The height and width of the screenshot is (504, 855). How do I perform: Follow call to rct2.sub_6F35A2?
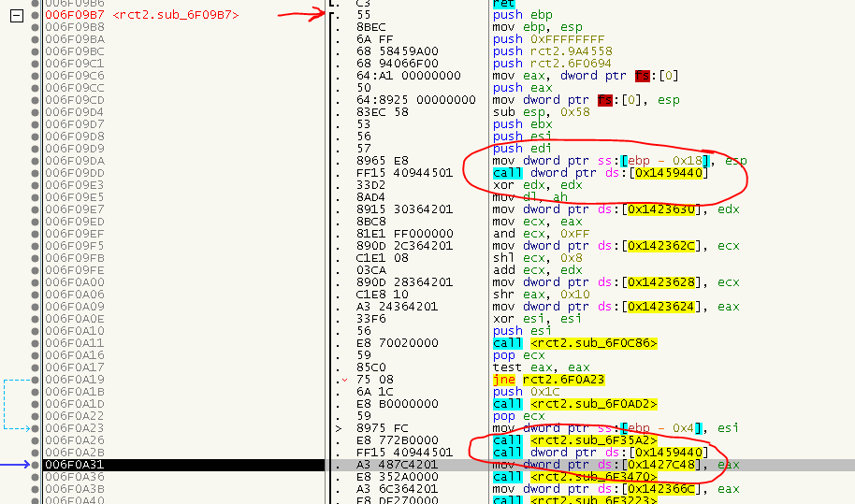click(x=593, y=440)
